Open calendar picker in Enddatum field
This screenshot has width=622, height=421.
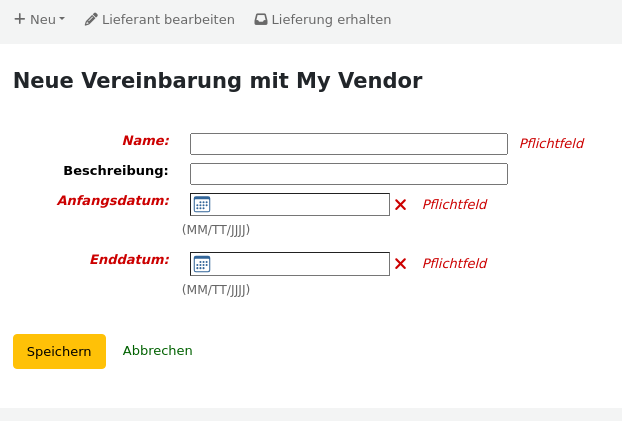tap(202, 264)
